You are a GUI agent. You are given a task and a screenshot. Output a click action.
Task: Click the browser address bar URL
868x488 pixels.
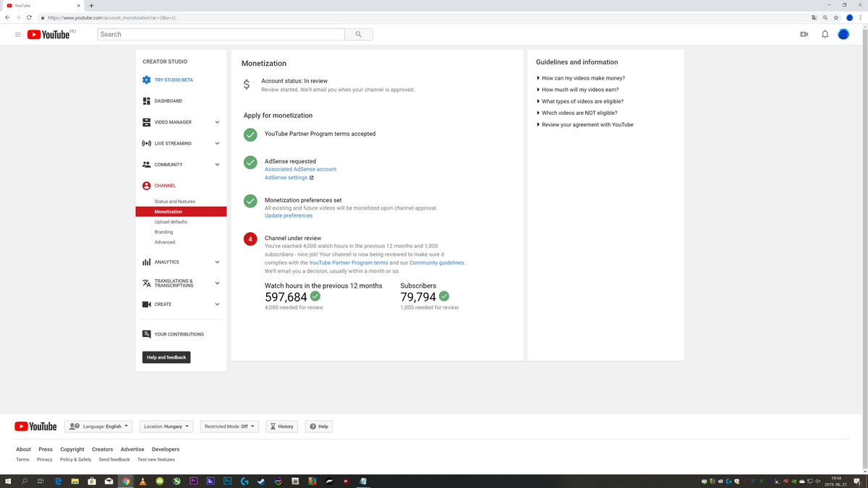tap(111, 17)
